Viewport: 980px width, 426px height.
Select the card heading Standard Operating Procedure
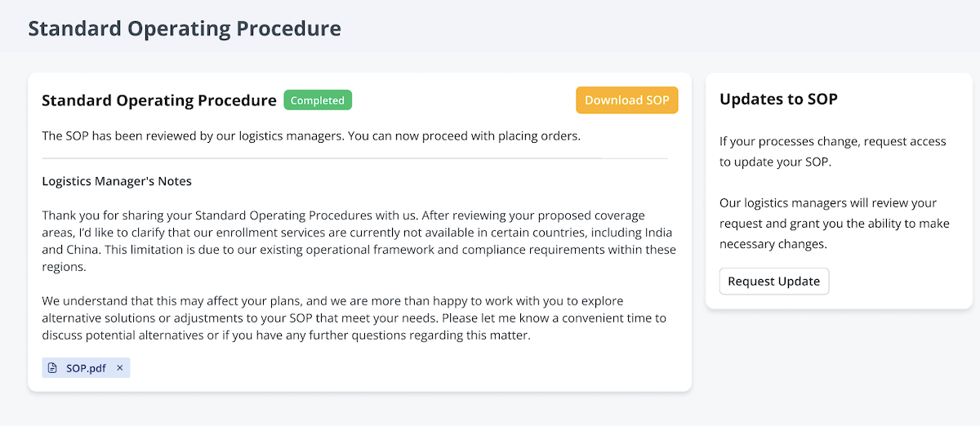pos(159,100)
